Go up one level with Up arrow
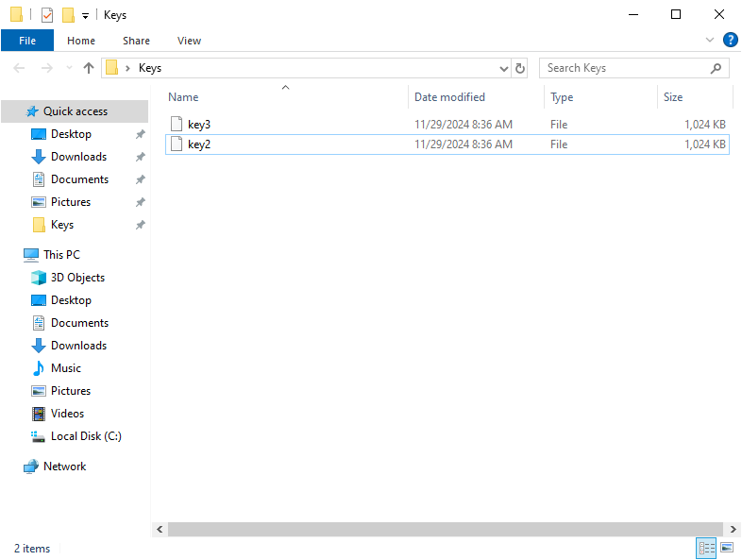This screenshot has height=560, width=742. pyautogui.click(x=89, y=68)
